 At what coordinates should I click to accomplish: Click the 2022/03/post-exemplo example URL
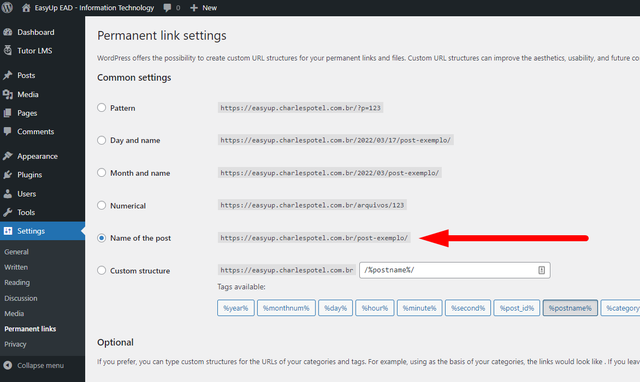click(x=329, y=173)
